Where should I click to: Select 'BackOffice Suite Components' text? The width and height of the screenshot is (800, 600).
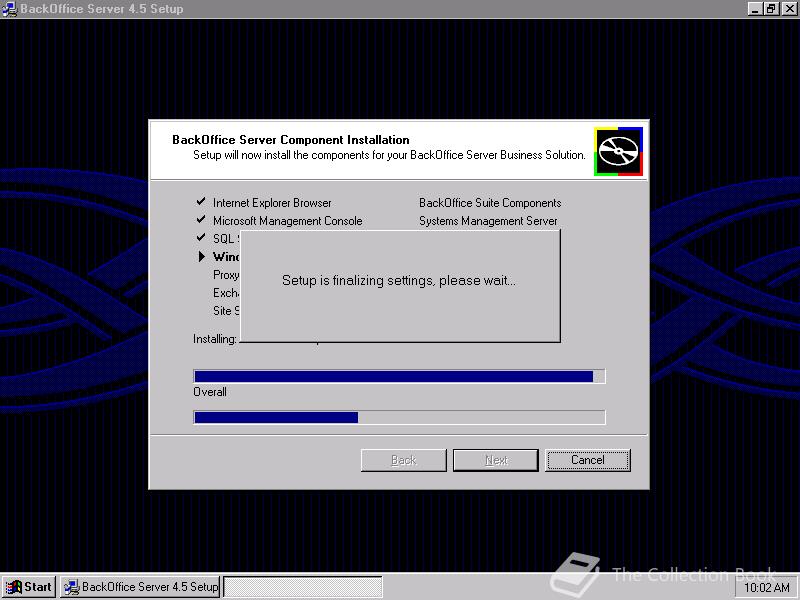coord(490,203)
